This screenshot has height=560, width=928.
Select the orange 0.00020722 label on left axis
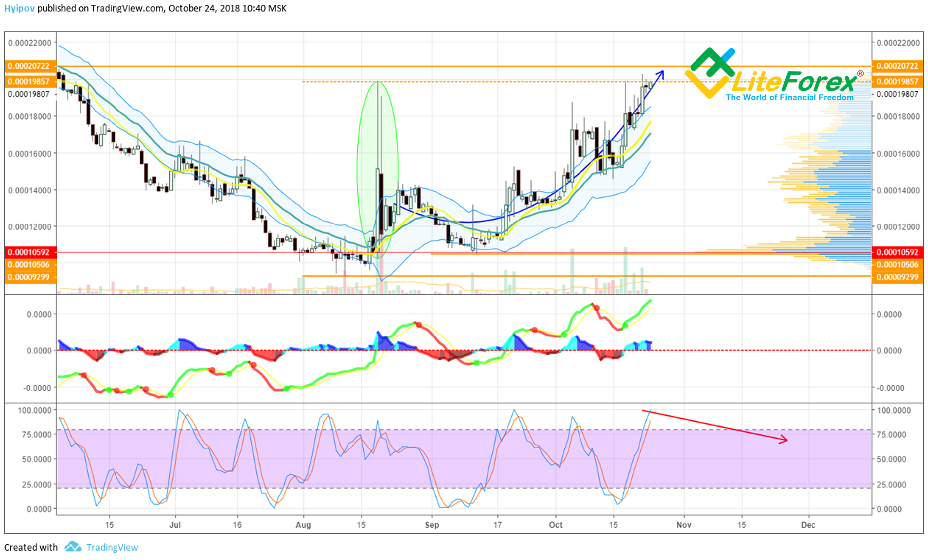point(30,66)
